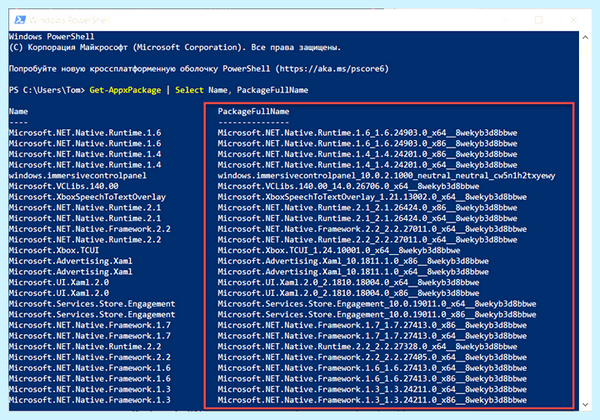Click full name Framework.2.2_2.2.27405.0_x64
This screenshot has height=420, width=600.
(372, 357)
